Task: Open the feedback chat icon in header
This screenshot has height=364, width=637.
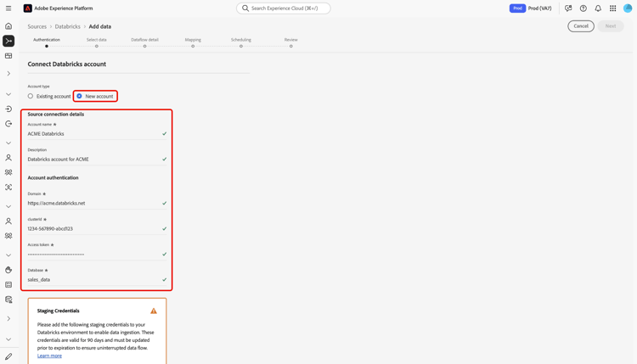Action: (568, 8)
